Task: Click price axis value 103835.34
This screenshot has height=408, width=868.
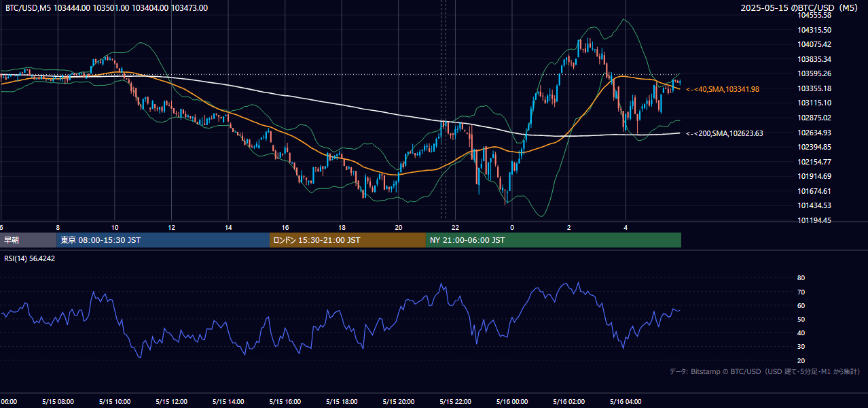Action: coord(814,59)
